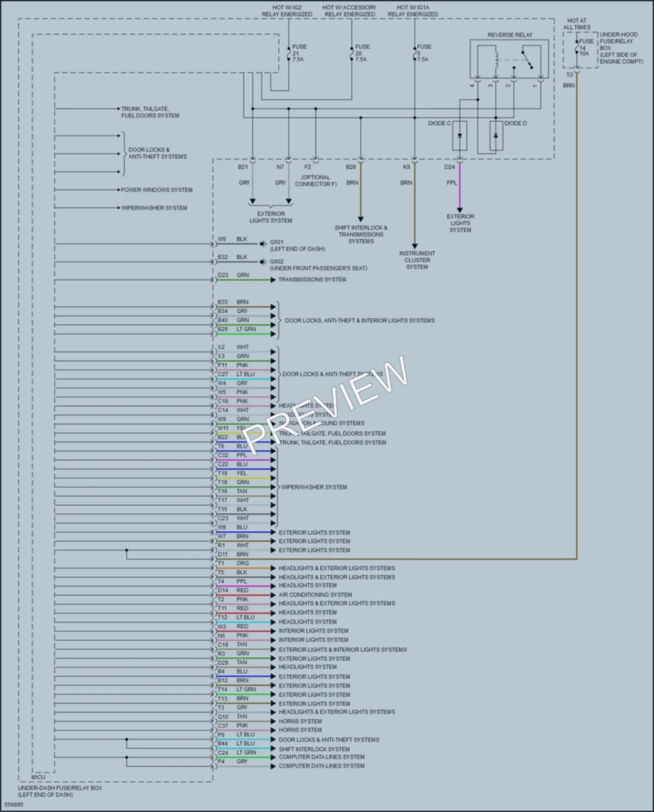Image resolution: width=654 pixels, height=812 pixels.
Task: Click the REVERSE RELAY label
Action: (510, 35)
